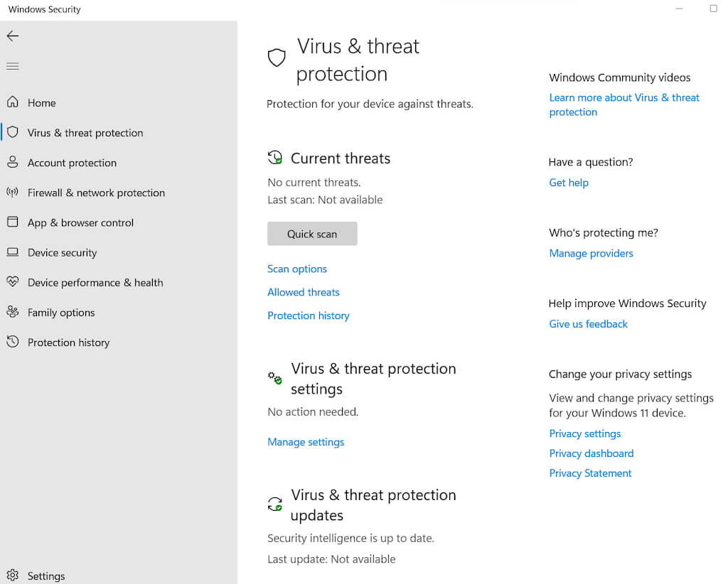Viewport: 728px width, 584px height.
Task: Click the App & browser control icon
Action: [x=13, y=222]
